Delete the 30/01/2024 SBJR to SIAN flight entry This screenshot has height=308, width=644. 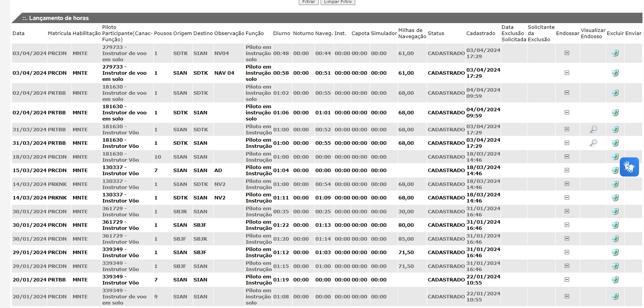pyautogui.click(x=615, y=211)
